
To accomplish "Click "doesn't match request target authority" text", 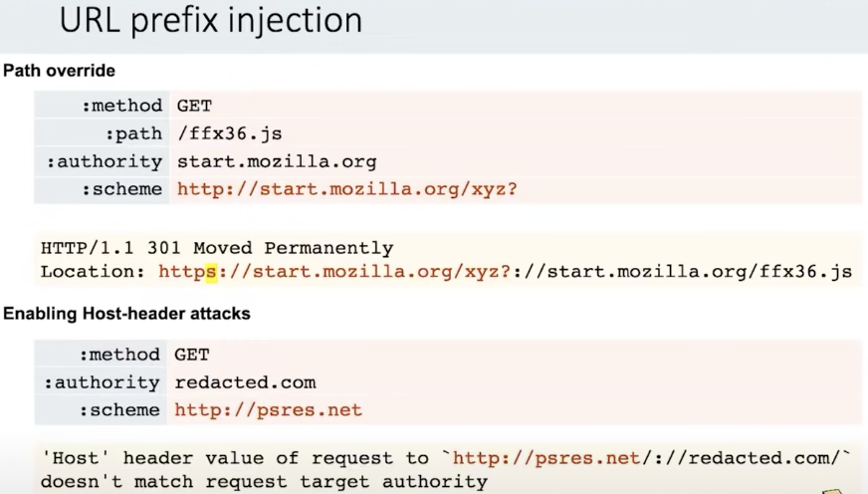I will coord(264,481).
